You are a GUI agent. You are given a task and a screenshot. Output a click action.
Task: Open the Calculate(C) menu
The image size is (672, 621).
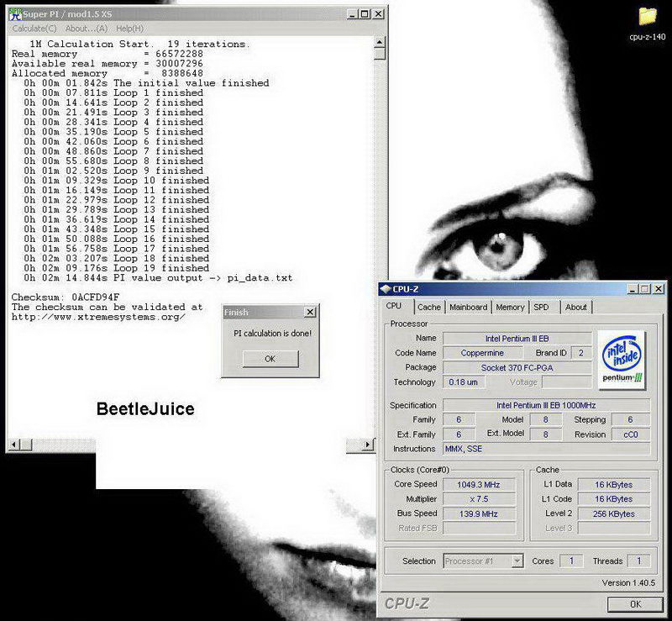coord(34,29)
